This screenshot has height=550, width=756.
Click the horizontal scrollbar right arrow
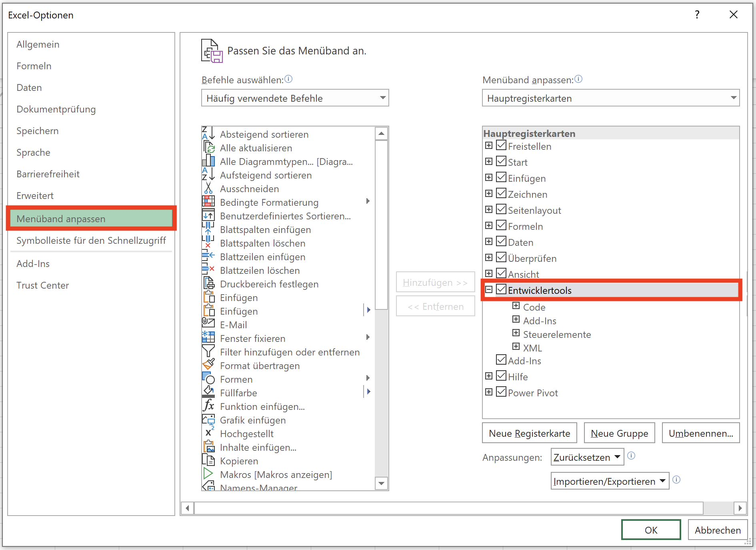pyautogui.click(x=740, y=508)
